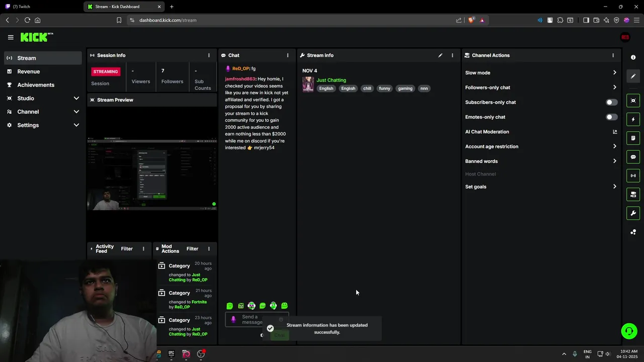Click the purple microphone icon in message box
Image resolution: width=644 pixels, height=362 pixels.
point(233,319)
